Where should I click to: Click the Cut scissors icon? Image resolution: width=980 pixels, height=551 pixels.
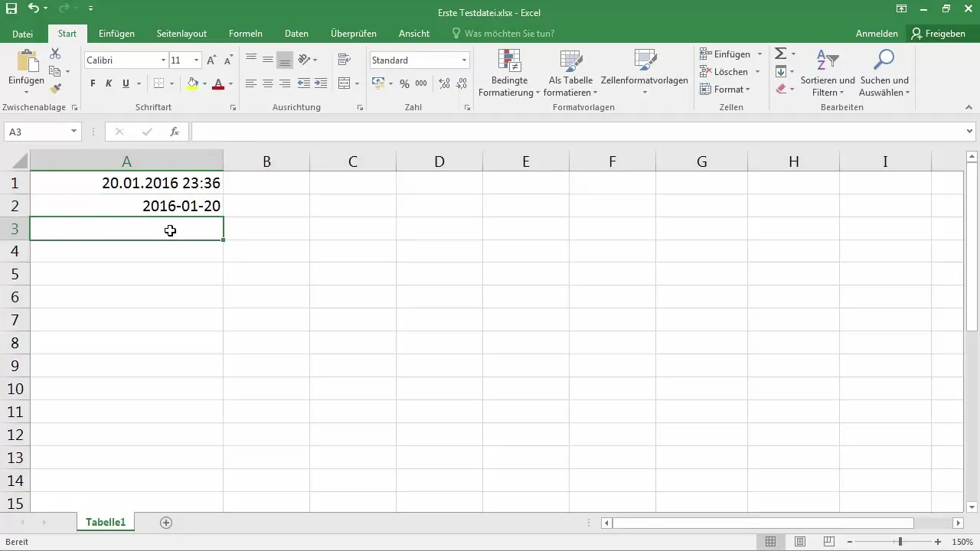click(55, 54)
